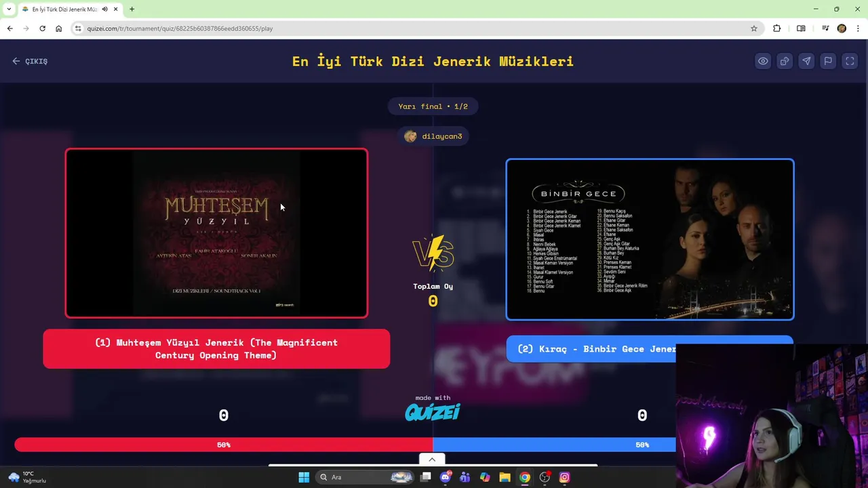Click the Chrome profile avatar

point(842,28)
